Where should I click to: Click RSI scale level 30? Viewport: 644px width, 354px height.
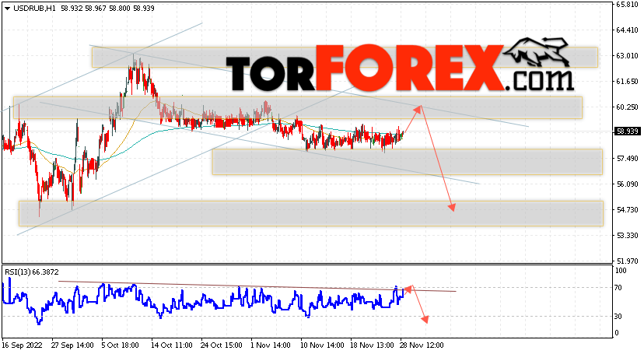(x=618, y=316)
